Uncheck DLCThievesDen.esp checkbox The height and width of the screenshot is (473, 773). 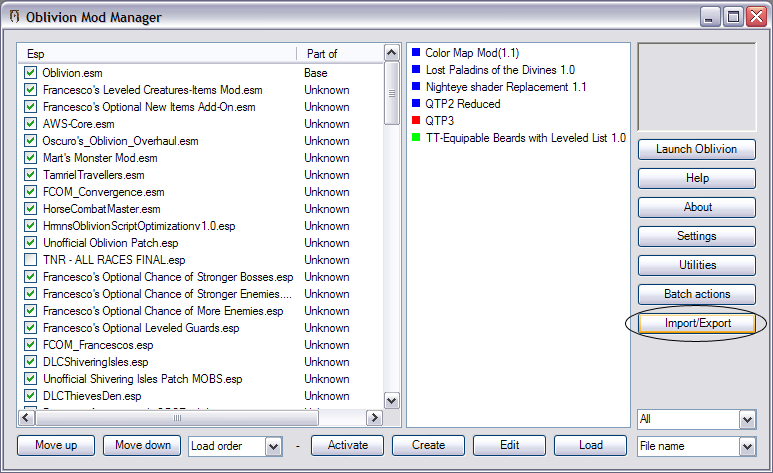click(x=31, y=396)
